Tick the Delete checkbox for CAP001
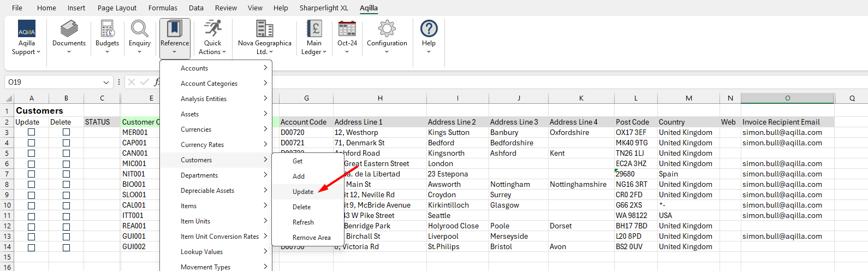The image size is (868, 271). point(66,143)
